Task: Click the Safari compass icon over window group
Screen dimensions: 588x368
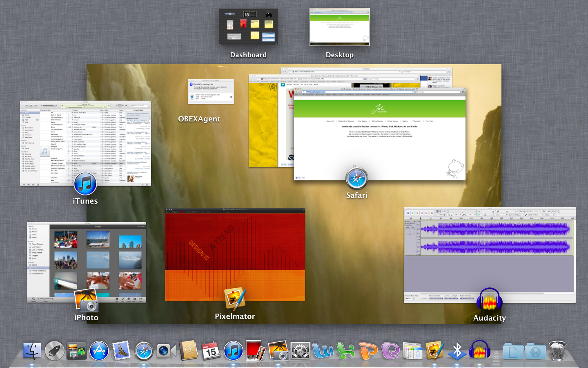Action: 357,178
